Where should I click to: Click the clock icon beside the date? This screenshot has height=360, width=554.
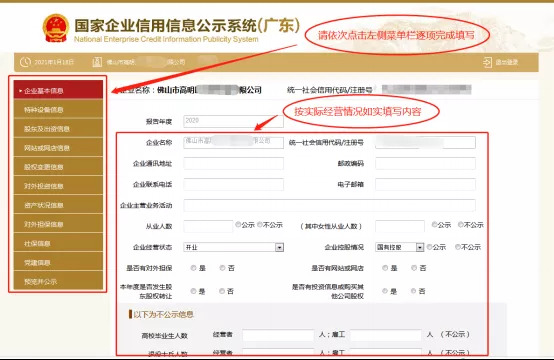(x=25, y=62)
